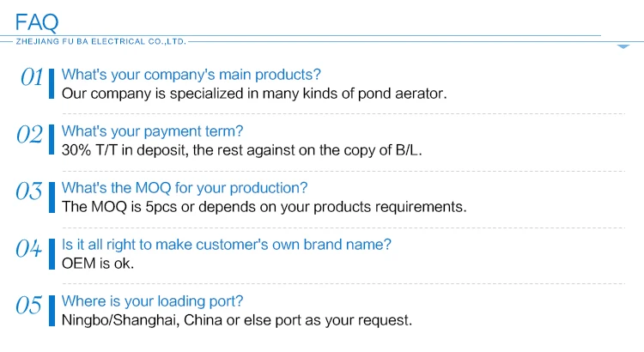Click the blue down-arrow triangle under the header line
This screenshot has width=644, height=352.
click(x=624, y=48)
